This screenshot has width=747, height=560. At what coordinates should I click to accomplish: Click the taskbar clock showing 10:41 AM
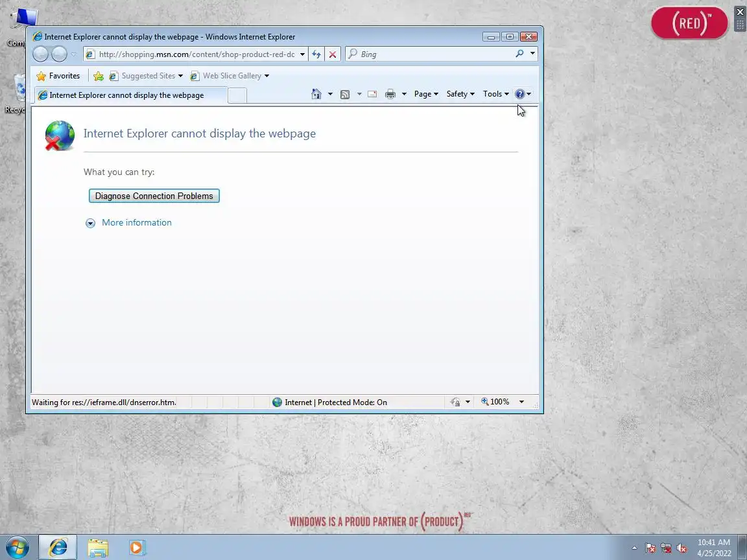coord(714,548)
